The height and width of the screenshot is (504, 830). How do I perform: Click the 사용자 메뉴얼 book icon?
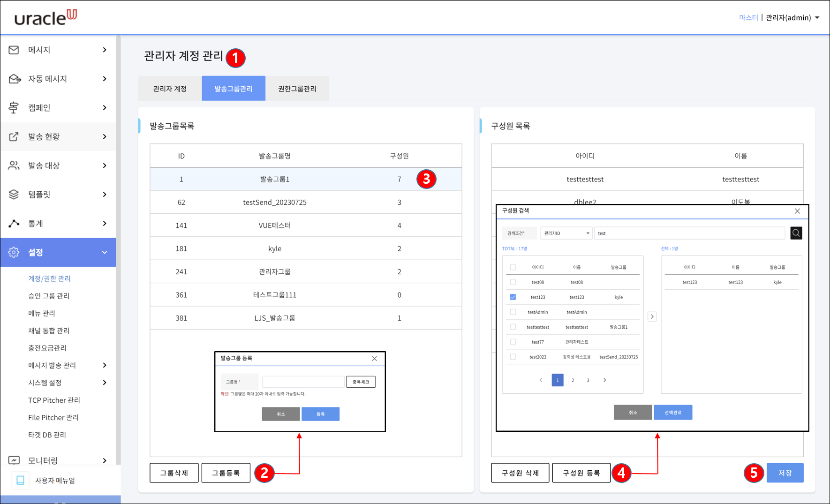20,481
